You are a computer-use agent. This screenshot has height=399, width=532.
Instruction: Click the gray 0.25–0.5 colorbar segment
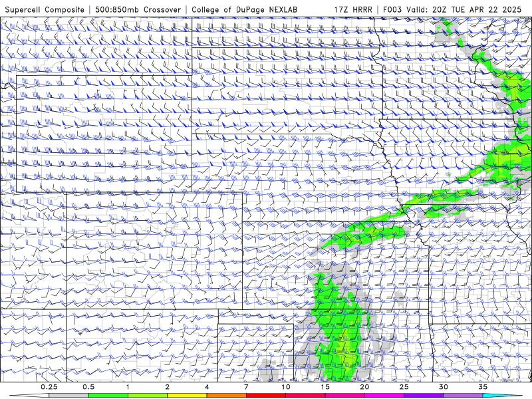coord(68,396)
